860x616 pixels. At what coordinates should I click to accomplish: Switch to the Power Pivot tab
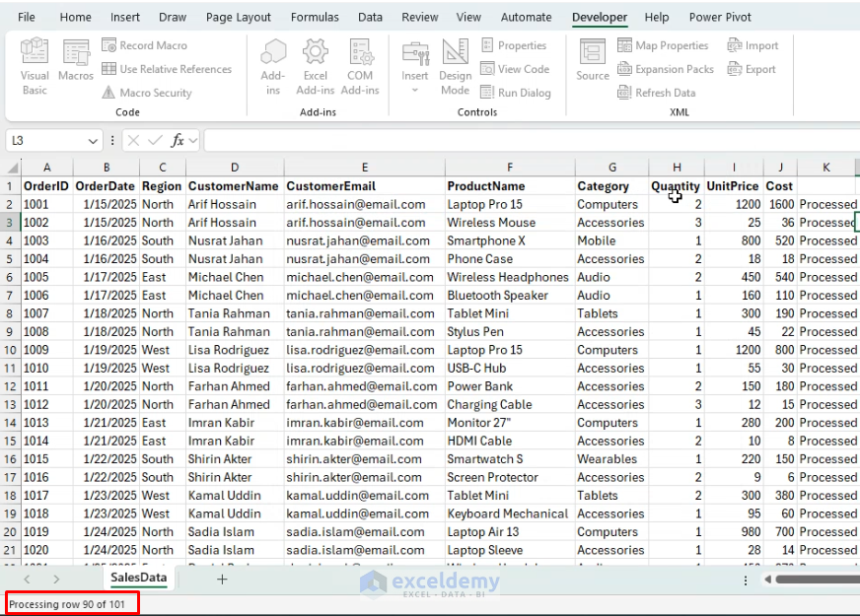coord(720,17)
